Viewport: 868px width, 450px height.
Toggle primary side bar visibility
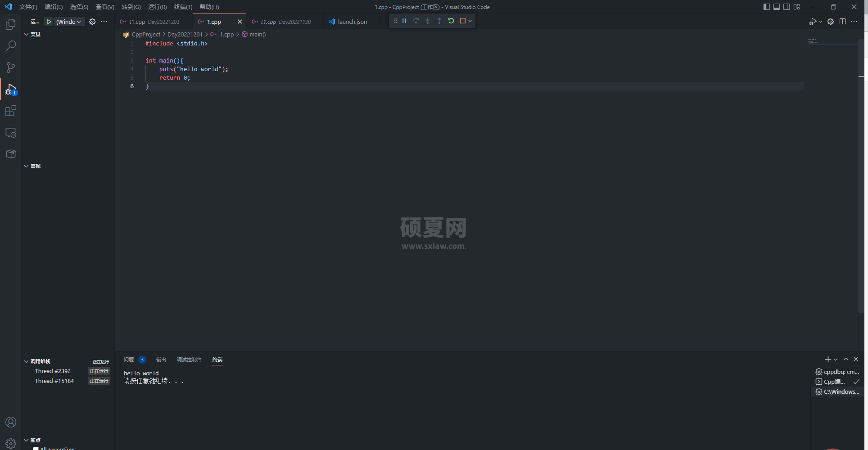(767, 7)
